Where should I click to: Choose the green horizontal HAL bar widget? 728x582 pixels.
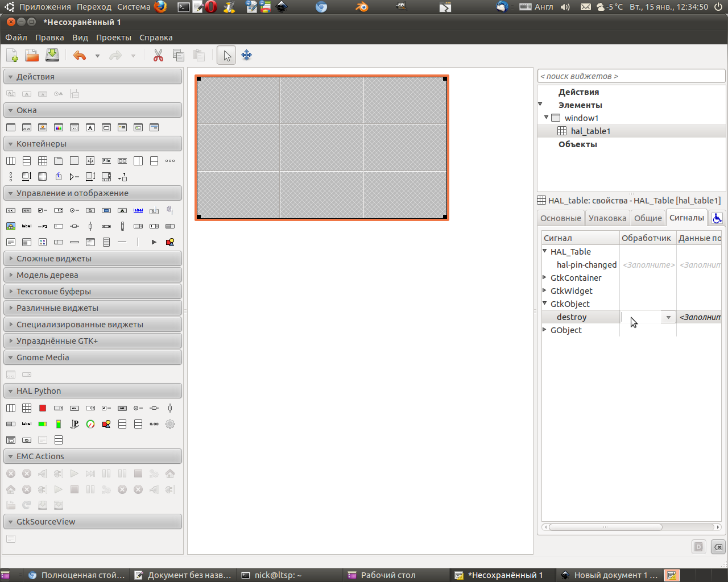(43, 424)
